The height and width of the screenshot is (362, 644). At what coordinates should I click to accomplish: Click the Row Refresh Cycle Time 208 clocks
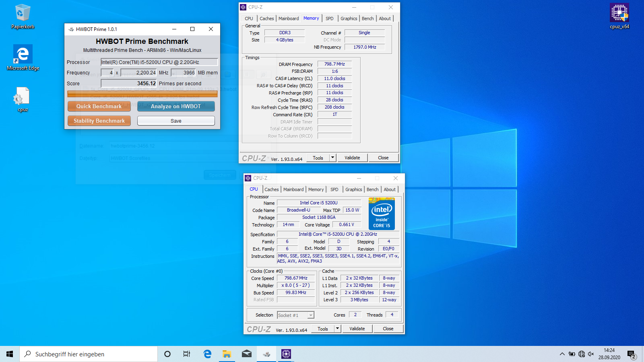tap(334, 107)
